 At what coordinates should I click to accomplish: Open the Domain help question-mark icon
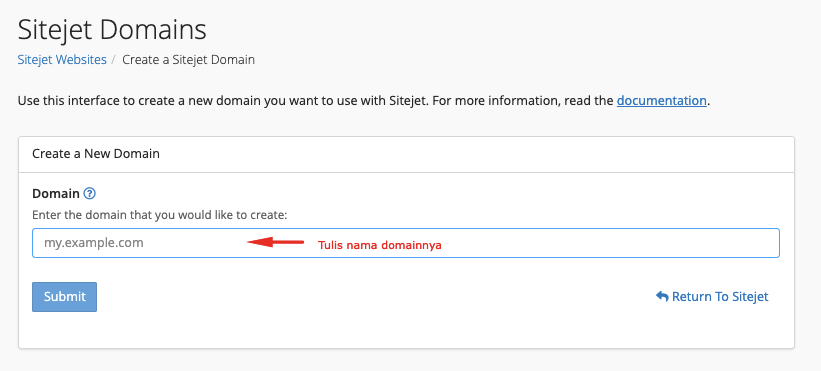click(x=90, y=194)
